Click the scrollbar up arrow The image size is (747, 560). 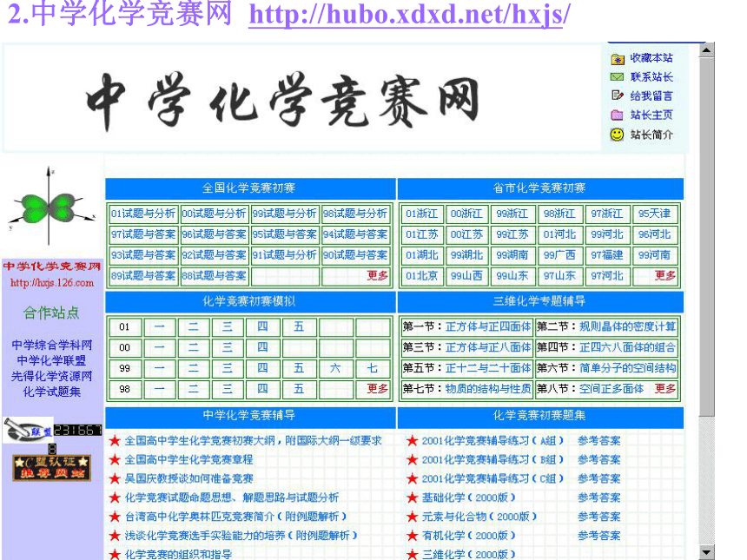pyautogui.click(x=706, y=49)
